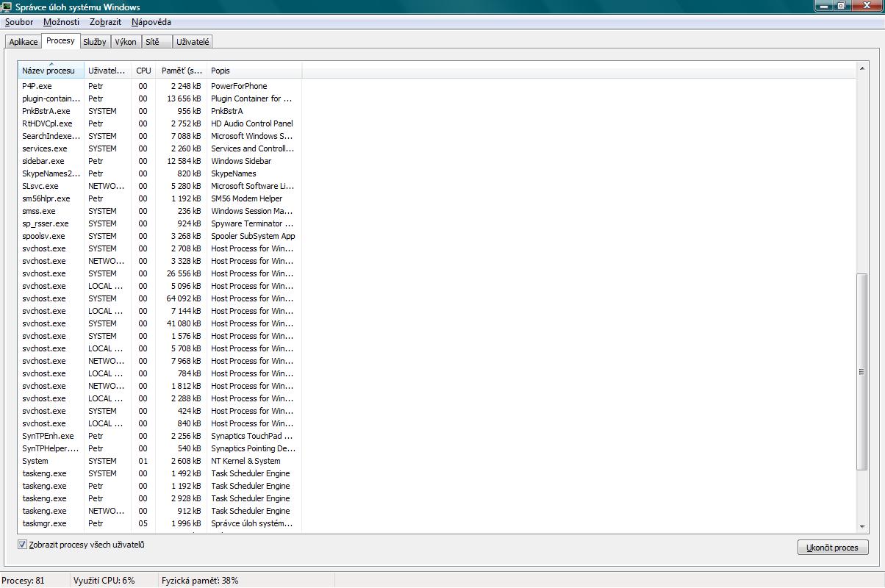Select the smss.exe process
The image size is (885, 588).
(x=160, y=211)
